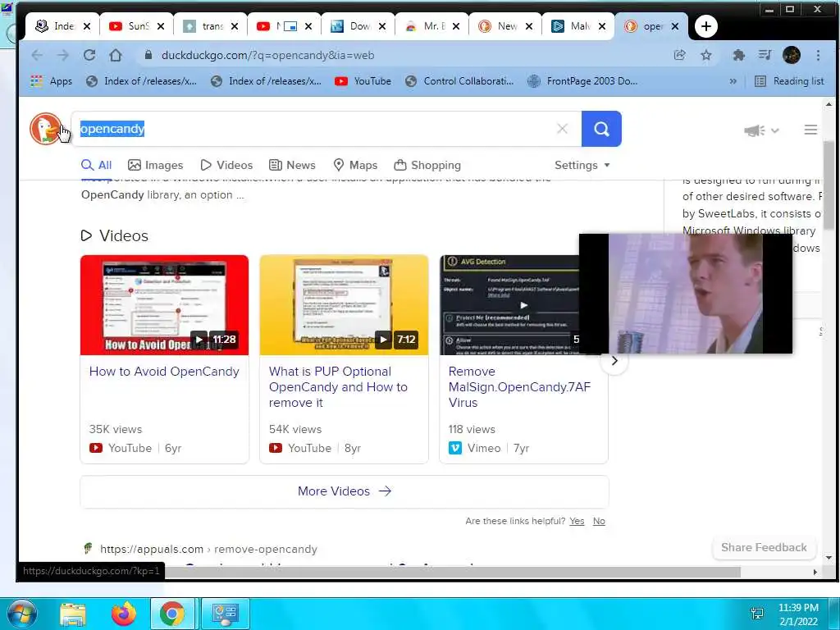Click the network tray icon
Viewport: 840px width, 630px height.
pos(757,614)
